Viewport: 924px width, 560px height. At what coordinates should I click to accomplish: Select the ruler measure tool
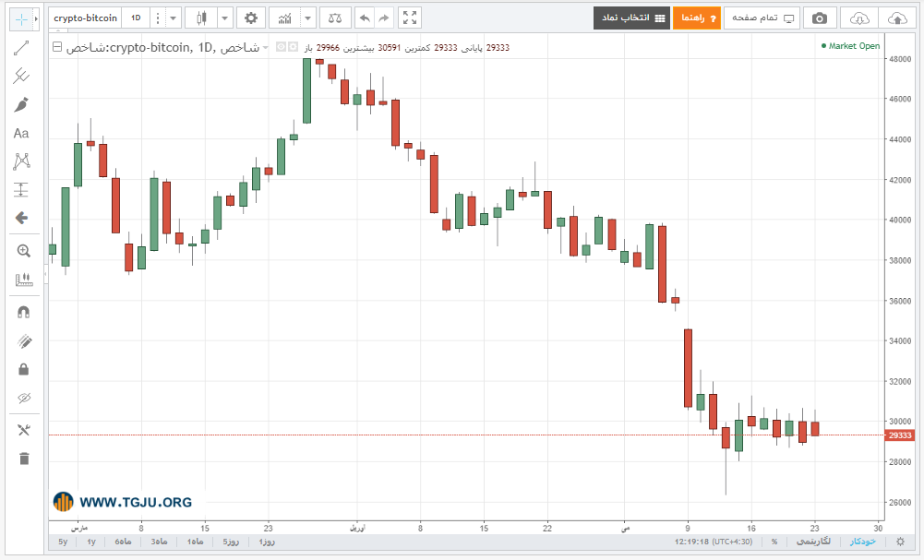pos(24,280)
